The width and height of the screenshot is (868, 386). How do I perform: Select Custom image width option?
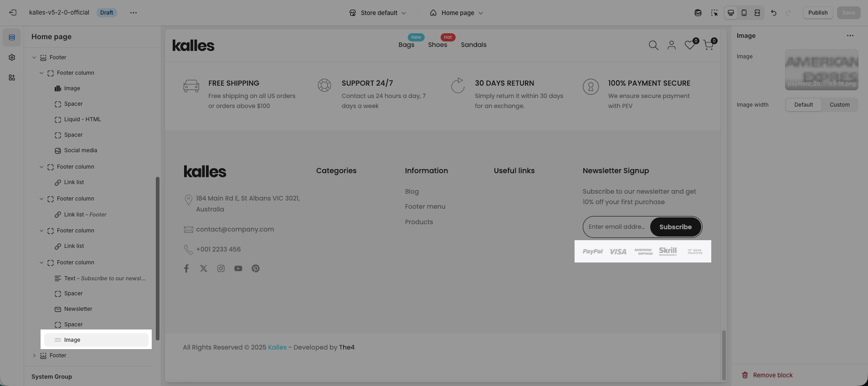pos(839,105)
